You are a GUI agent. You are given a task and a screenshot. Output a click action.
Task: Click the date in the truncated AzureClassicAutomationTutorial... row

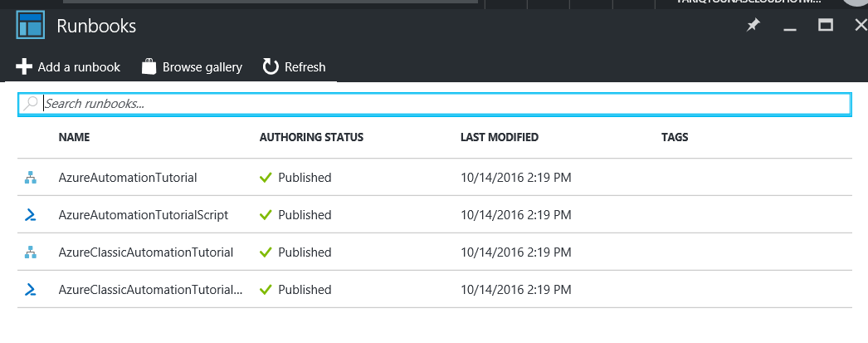(516, 289)
